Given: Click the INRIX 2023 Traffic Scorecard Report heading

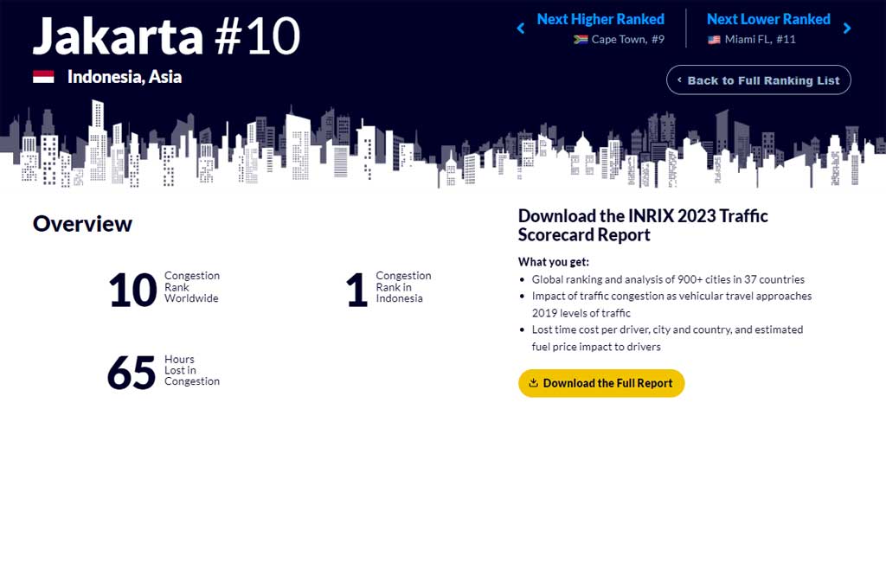Looking at the screenshot, I should [643, 225].
